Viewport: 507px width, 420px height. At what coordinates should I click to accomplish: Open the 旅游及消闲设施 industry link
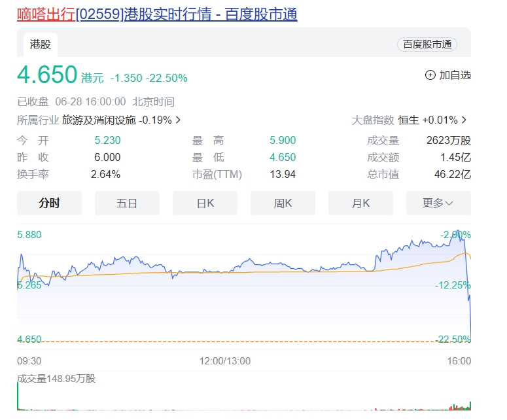point(99,120)
